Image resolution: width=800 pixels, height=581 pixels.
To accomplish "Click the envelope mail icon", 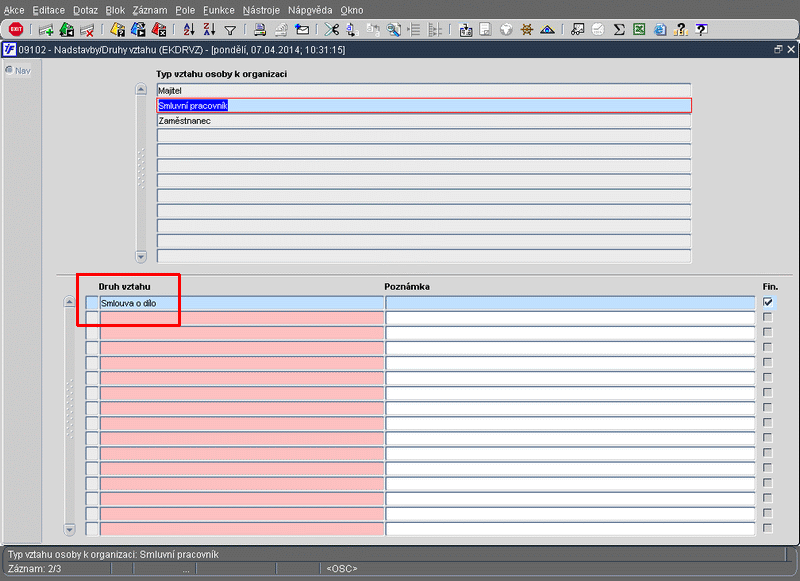I will click(302, 30).
